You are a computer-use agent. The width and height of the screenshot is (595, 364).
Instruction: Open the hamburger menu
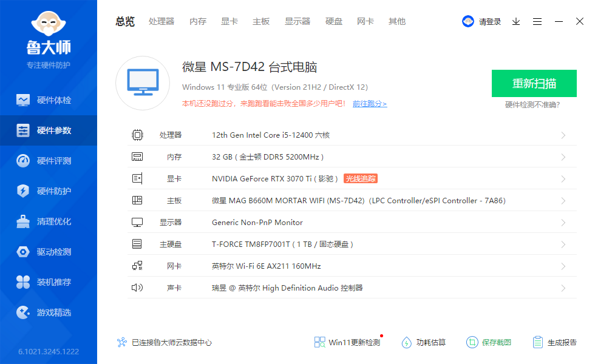[537, 21]
